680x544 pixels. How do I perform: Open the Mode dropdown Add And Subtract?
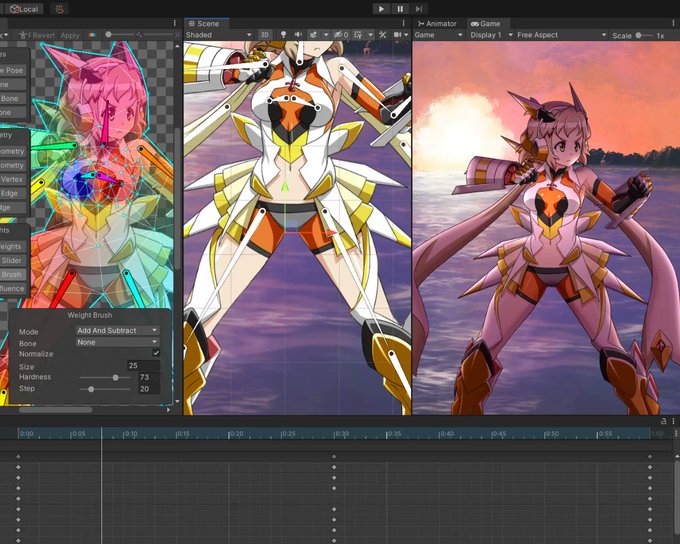pyautogui.click(x=118, y=331)
